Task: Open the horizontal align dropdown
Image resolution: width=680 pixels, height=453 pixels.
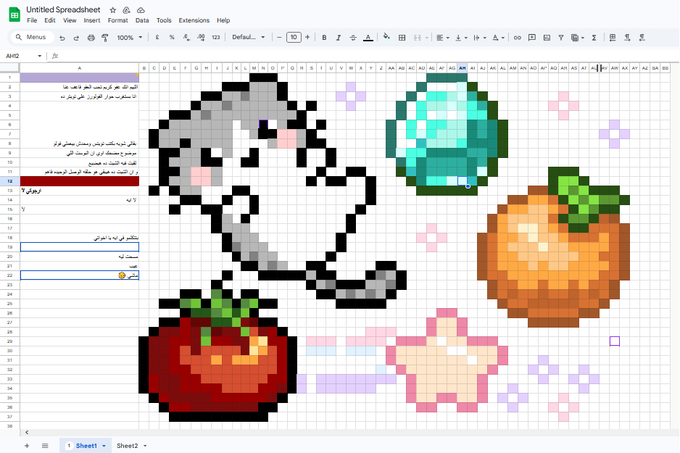Action: point(442,38)
